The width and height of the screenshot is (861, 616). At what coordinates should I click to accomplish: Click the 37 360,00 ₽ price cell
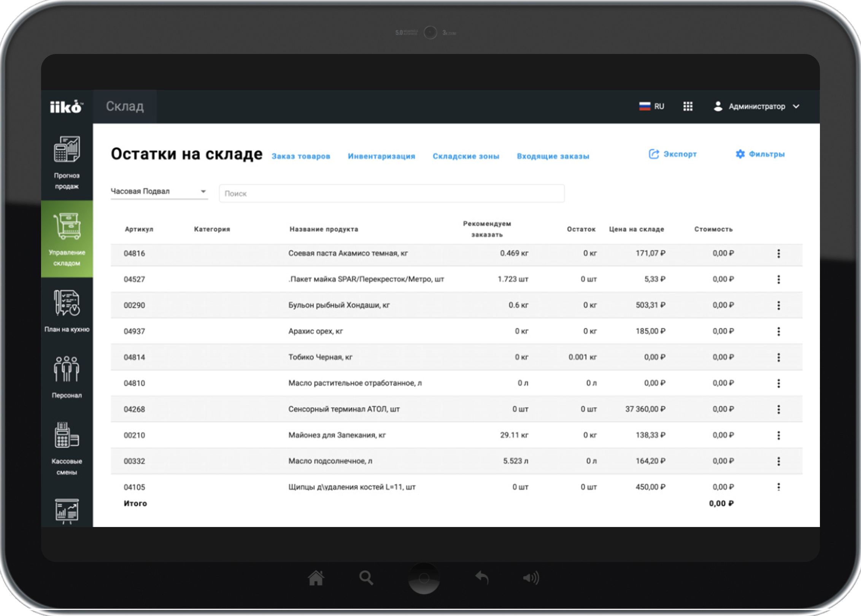[x=645, y=409]
